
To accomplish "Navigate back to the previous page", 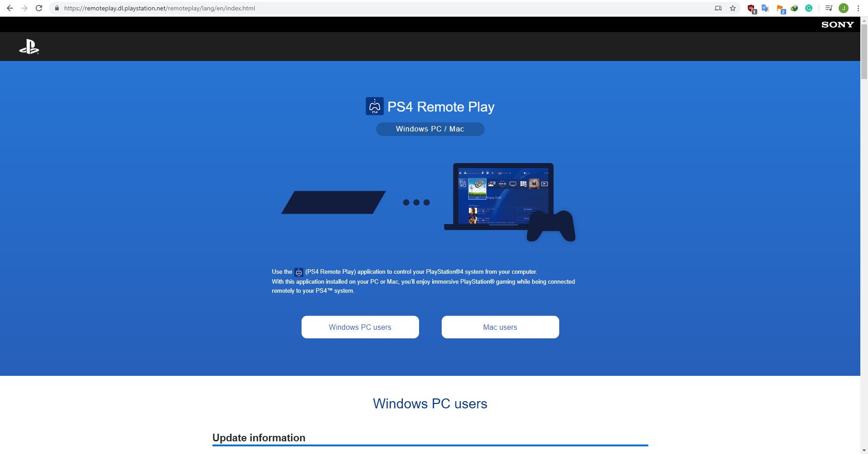I will click(x=9, y=8).
